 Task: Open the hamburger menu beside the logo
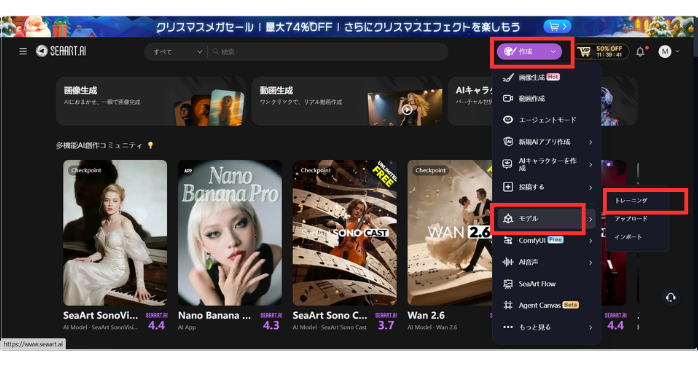(23, 51)
